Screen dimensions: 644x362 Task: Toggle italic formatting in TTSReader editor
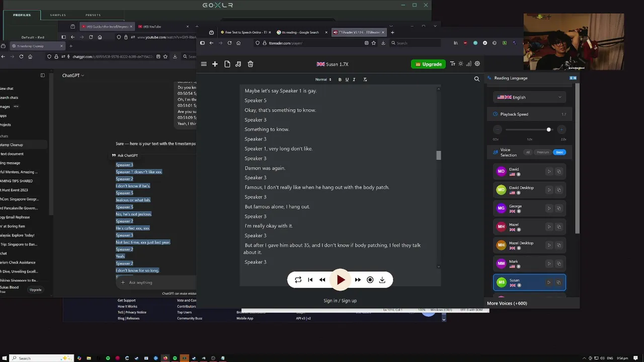point(354,79)
